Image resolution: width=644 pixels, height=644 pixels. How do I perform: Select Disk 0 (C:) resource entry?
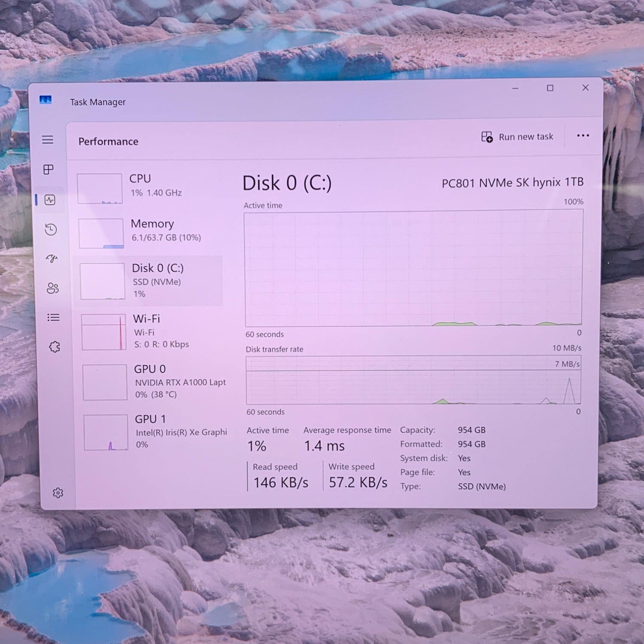(150, 280)
